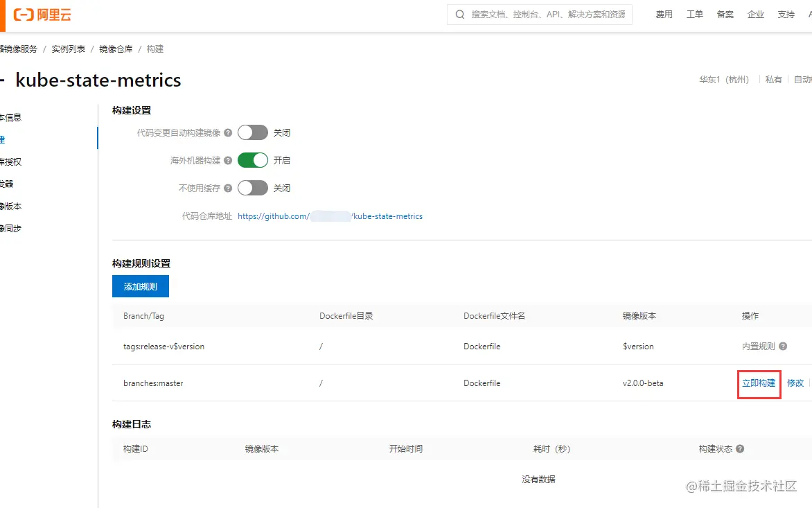Open 备案 in top navigation
812x508 pixels.
pyautogui.click(x=725, y=15)
